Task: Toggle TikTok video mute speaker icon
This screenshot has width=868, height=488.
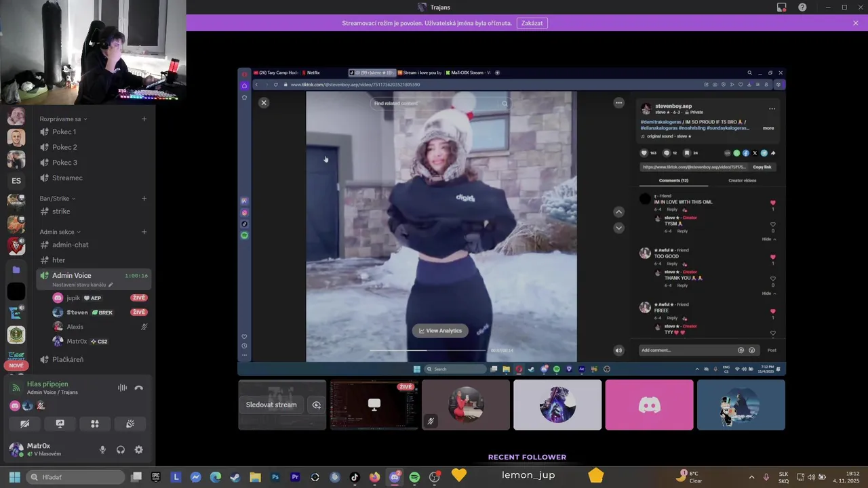Action: point(618,350)
